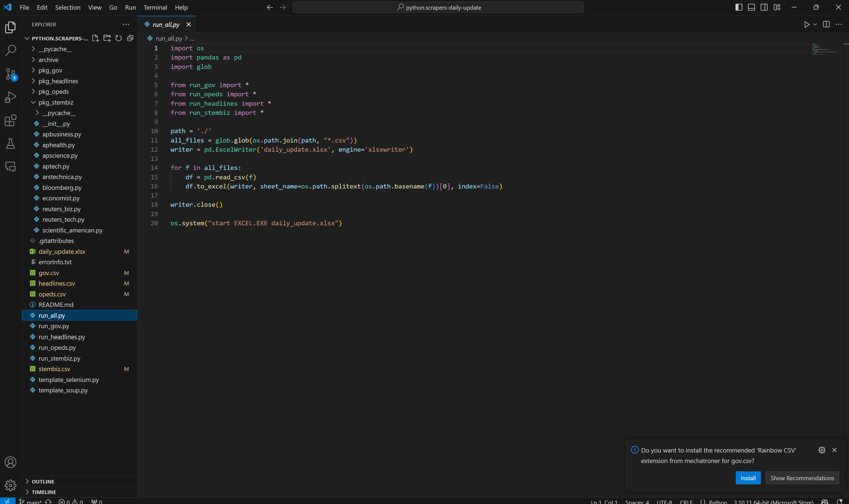This screenshot has width=849, height=504.
Task: Click run_all.py tab label
Action: coord(166,25)
